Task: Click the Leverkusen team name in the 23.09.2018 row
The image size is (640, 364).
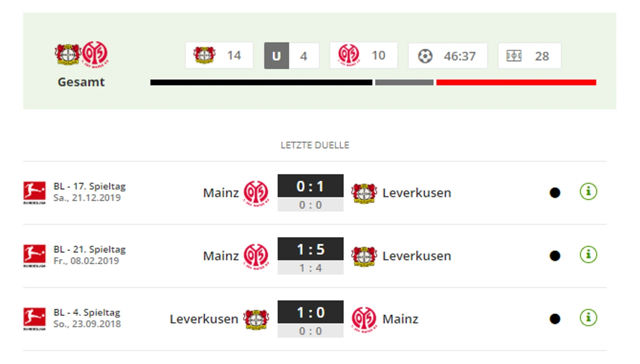Action: (x=204, y=319)
